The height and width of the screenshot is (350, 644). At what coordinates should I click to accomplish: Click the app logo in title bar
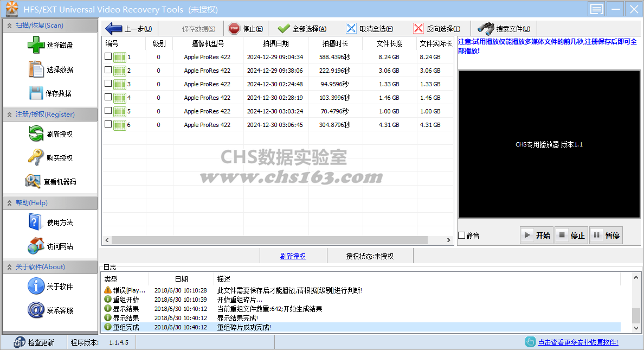12,9
